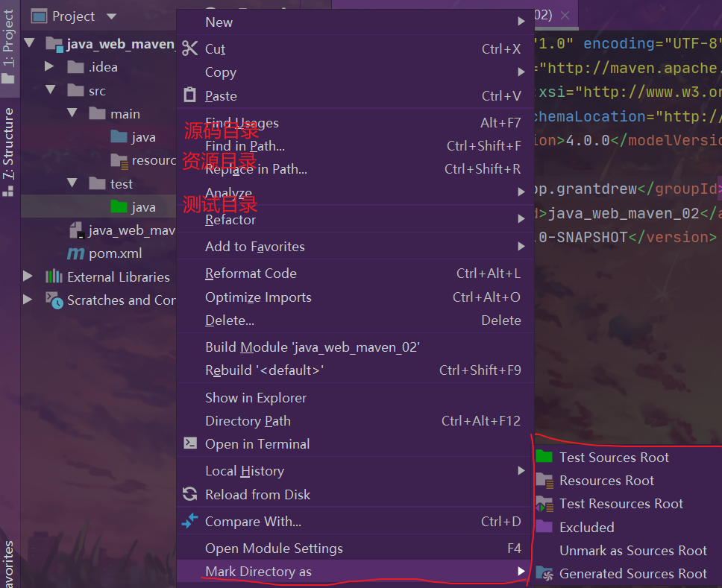Click the green Test Sources Root folder icon
722x588 pixels.
544,456
